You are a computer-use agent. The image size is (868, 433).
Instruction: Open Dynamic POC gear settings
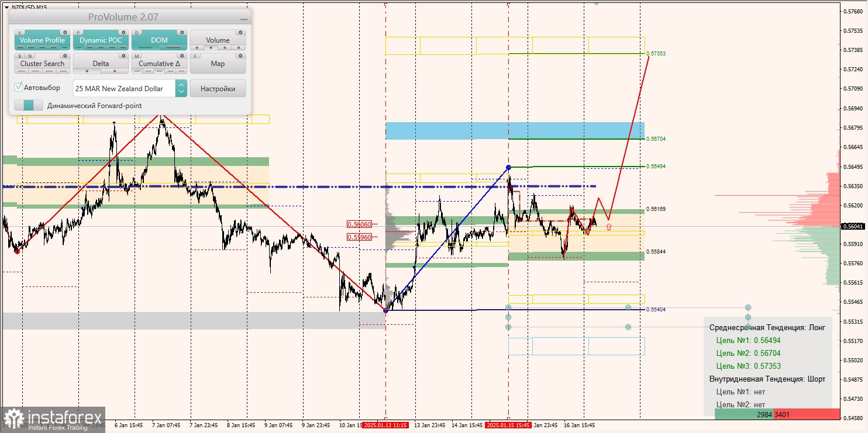[123, 33]
